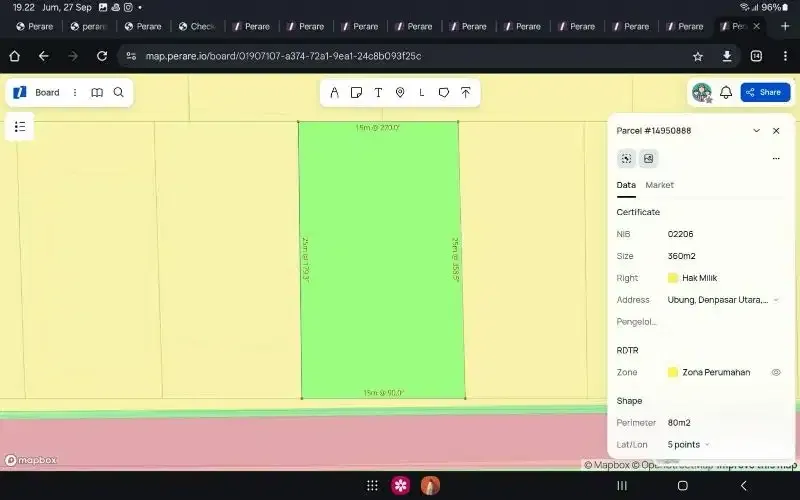Image resolution: width=800 pixels, height=500 pixels.
Task: Switch to the Check browser tab
Action: [197, 27]
